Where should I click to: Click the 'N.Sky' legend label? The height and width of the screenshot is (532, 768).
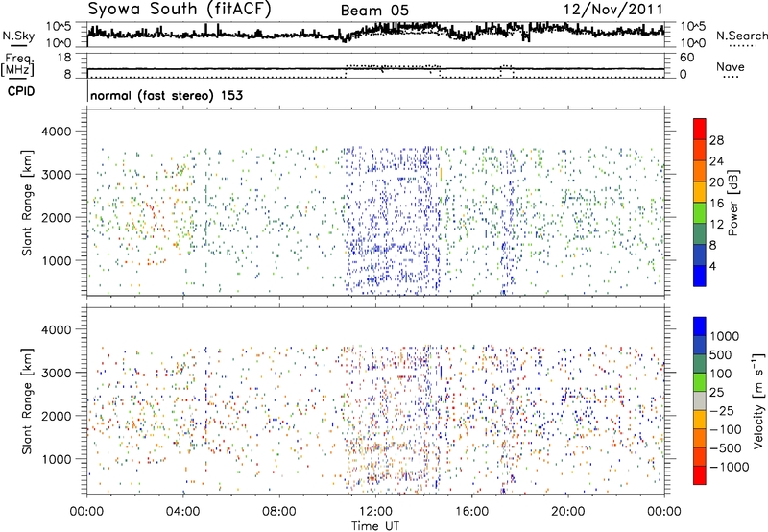[18, 36]
